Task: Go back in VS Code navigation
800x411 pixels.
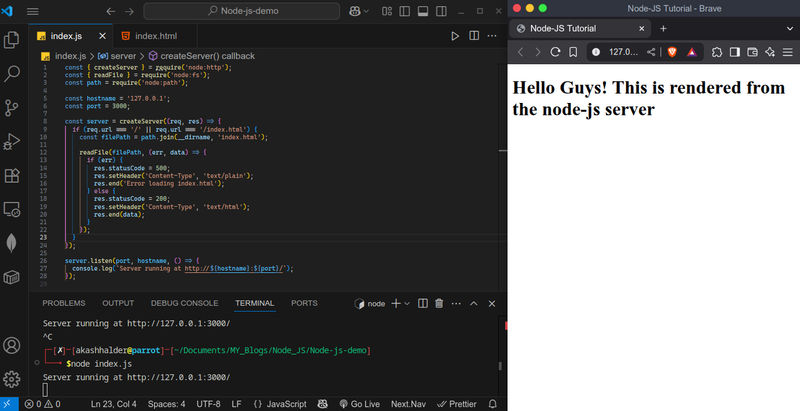Action: click(x=111, y=11)
